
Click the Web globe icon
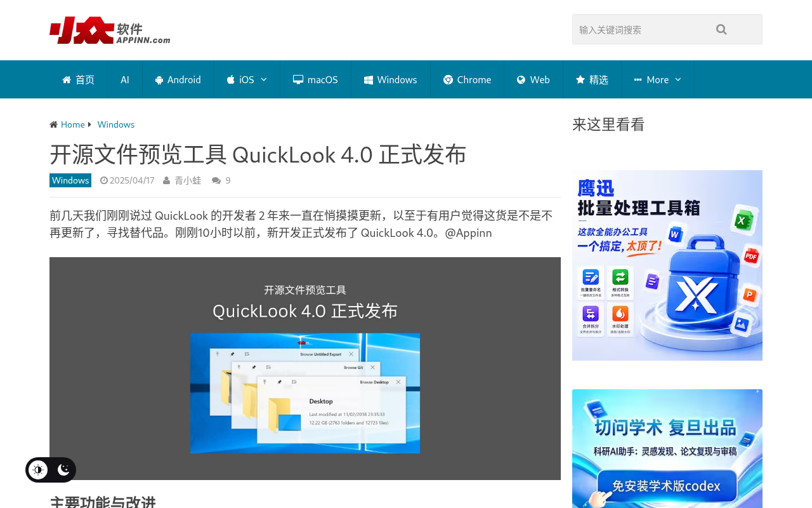click(x=521, y=79)
